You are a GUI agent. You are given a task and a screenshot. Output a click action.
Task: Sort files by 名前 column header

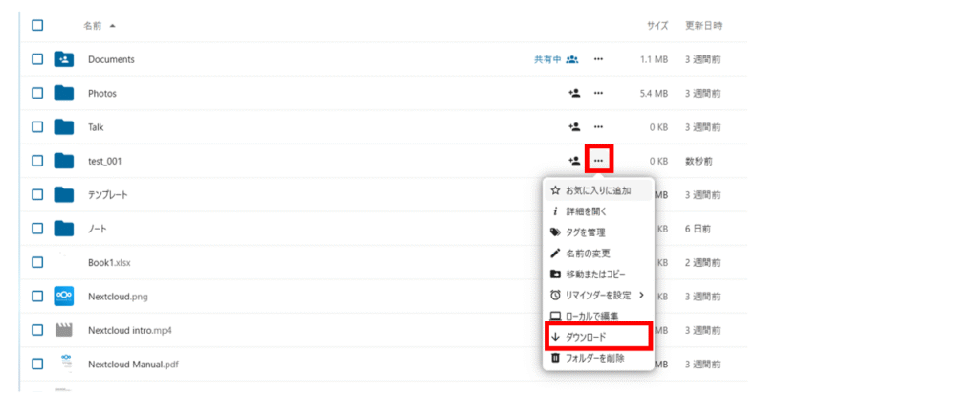(x=94, y=25)
